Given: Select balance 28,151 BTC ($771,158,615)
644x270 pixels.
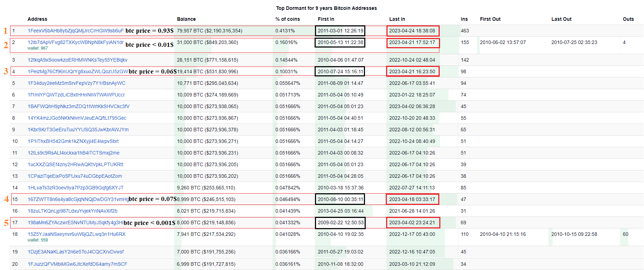Looking at the screenshot, I should (x=208, y=60).
